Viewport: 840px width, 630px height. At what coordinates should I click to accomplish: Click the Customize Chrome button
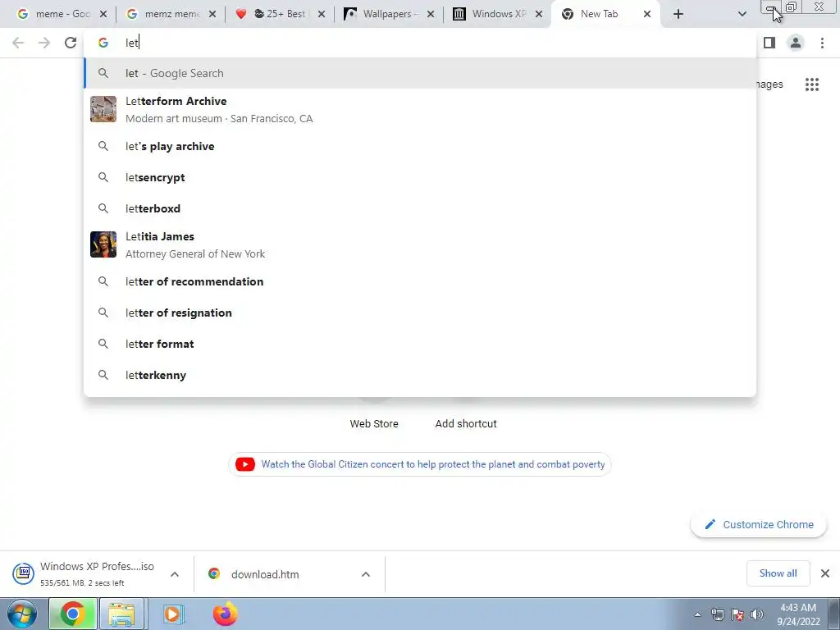click(759, 524)
